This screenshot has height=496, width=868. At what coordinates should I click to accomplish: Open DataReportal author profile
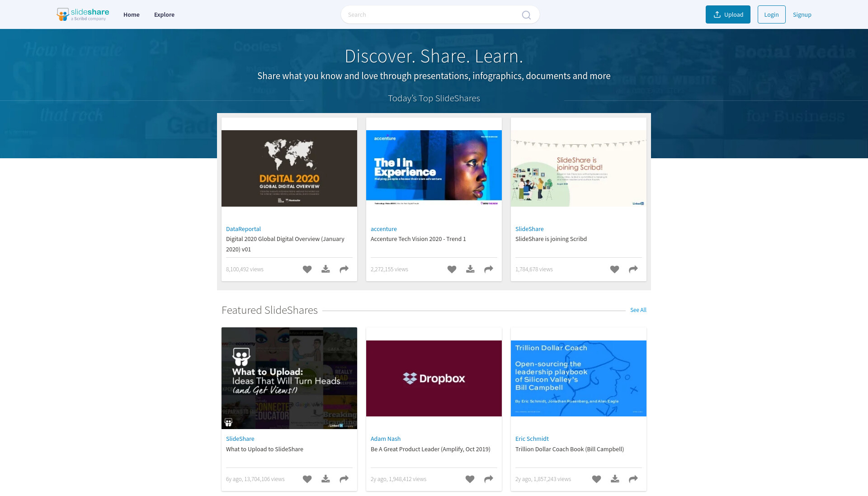point(243,229)
